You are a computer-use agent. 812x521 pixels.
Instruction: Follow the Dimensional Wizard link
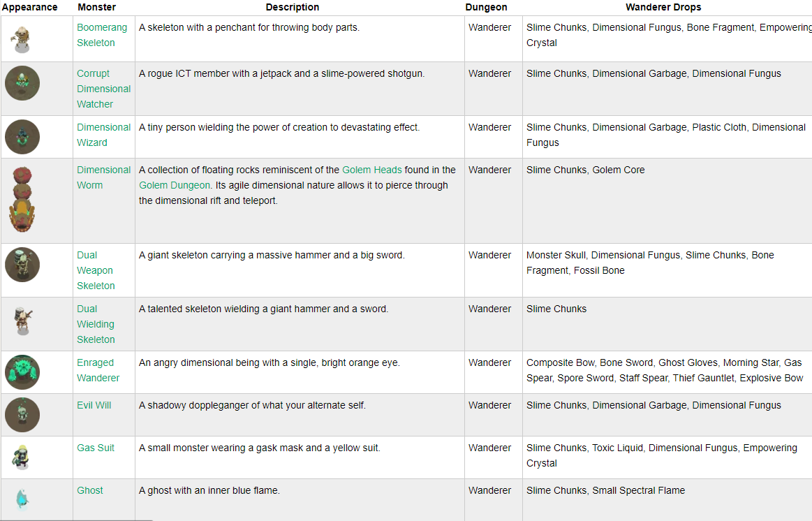(x=103, y=135)
